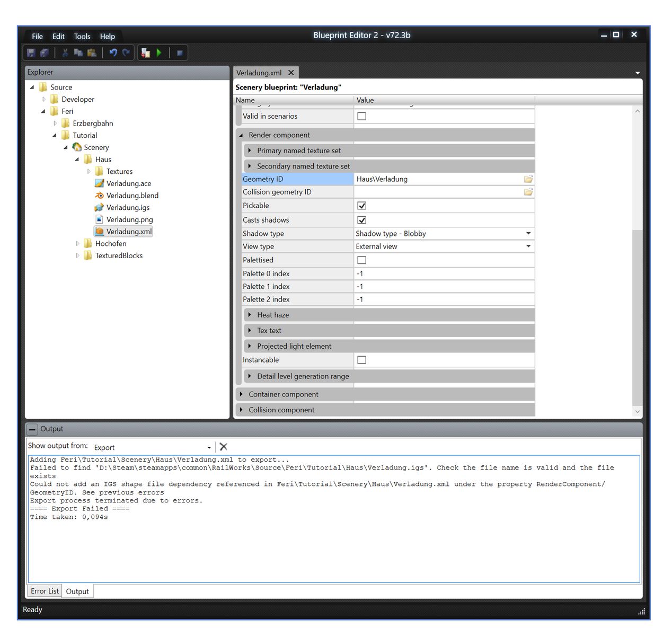672x636 pixels.
Task: Click the Save toolbar icon
Action: tap(31, 52)
